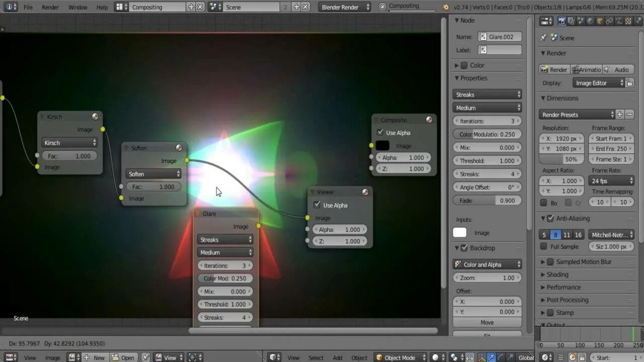Click the Glare node collapse triangle

coord(198,214)
